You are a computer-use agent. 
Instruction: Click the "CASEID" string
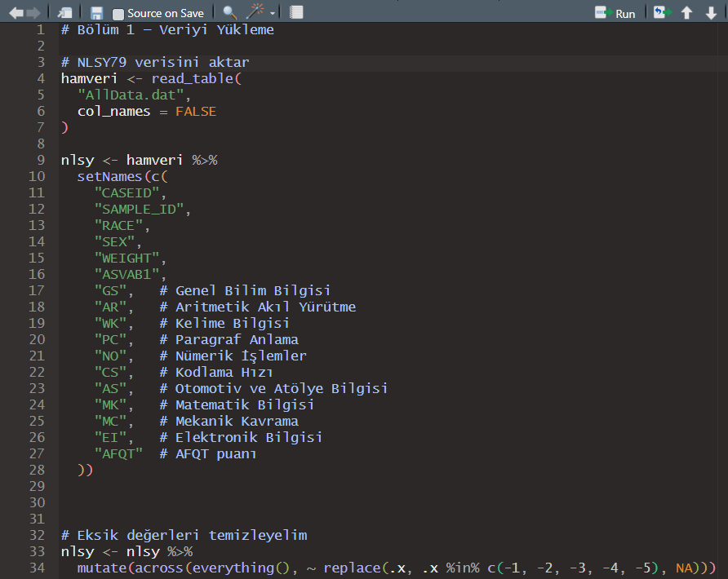(x=127, y=193)
